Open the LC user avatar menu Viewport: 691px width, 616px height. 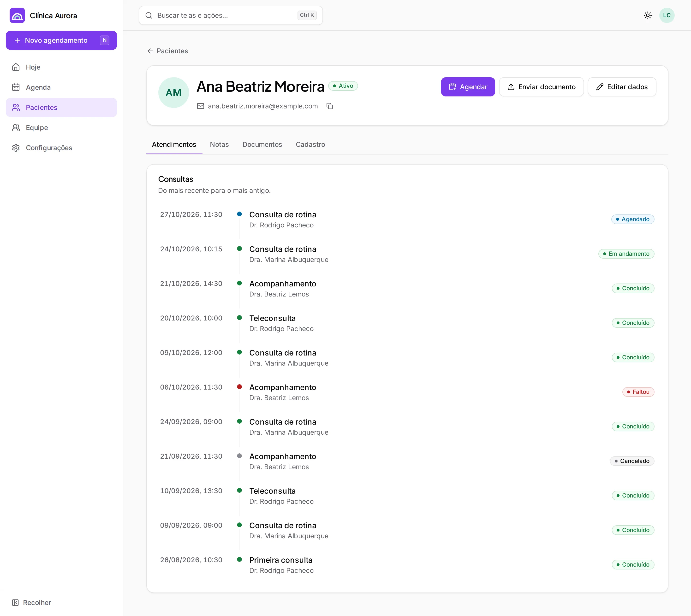coord(667,15)
